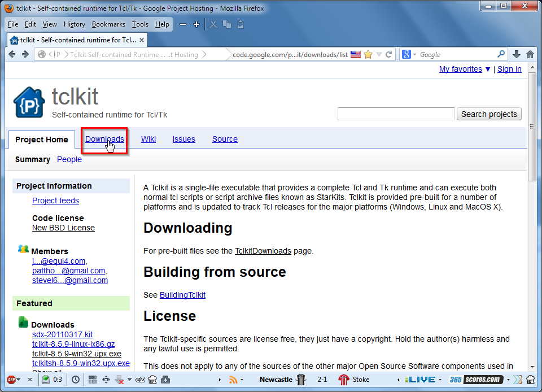Click the clock history icon in status bar

(x=75, y=380)
